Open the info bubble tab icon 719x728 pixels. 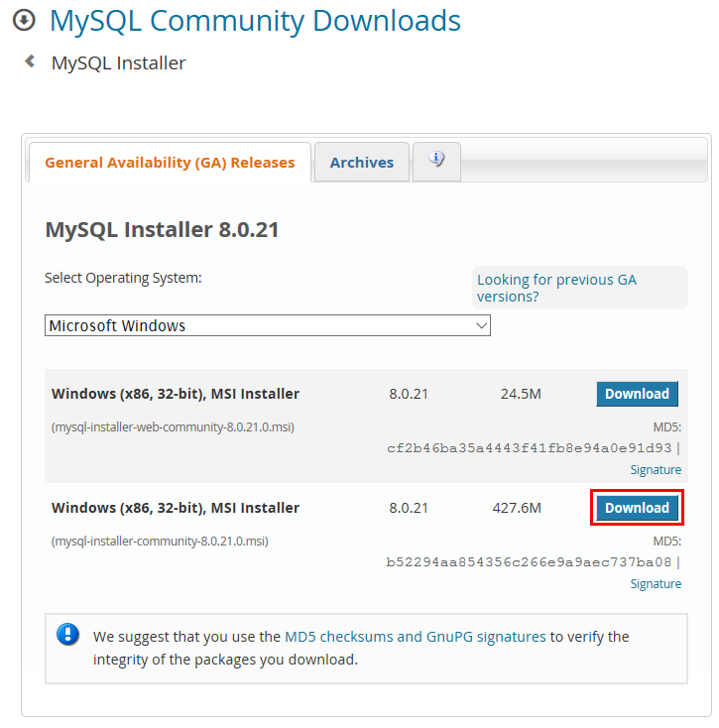[x=436, y=160]
